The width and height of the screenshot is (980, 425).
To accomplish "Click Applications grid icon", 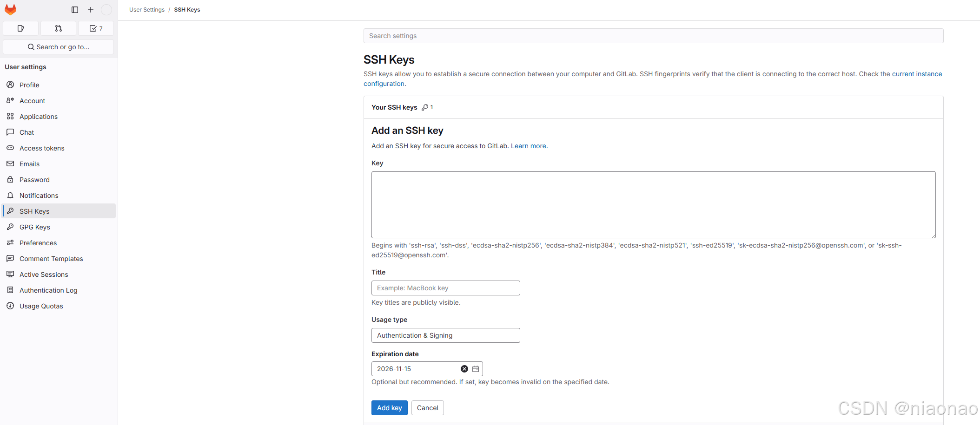I will (x=10, y=116).
